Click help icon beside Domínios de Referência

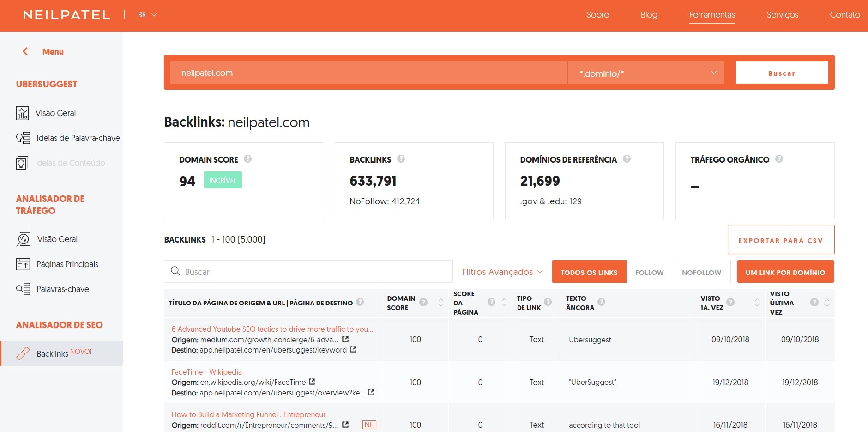tap(627, 159)
